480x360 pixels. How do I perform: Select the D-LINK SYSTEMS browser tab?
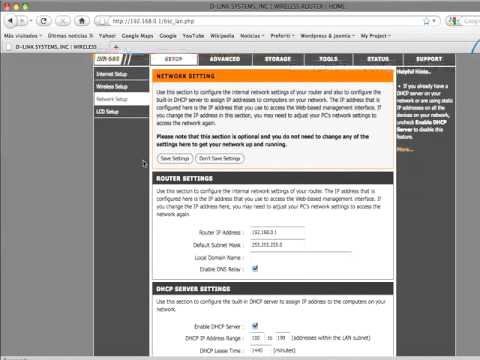(x=55, y=47)
